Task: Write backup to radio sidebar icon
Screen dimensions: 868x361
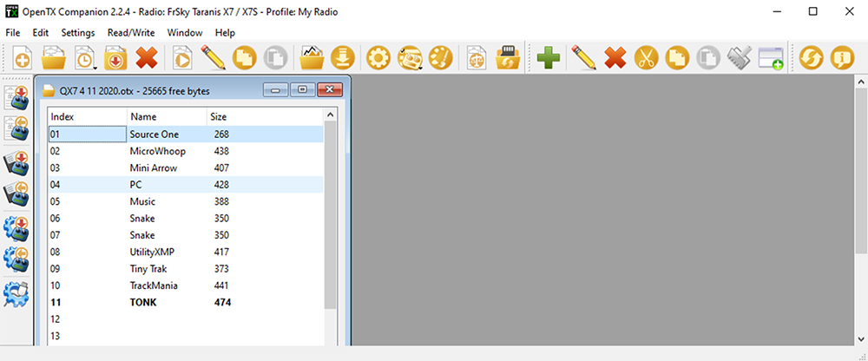Action: pos(16,163)
